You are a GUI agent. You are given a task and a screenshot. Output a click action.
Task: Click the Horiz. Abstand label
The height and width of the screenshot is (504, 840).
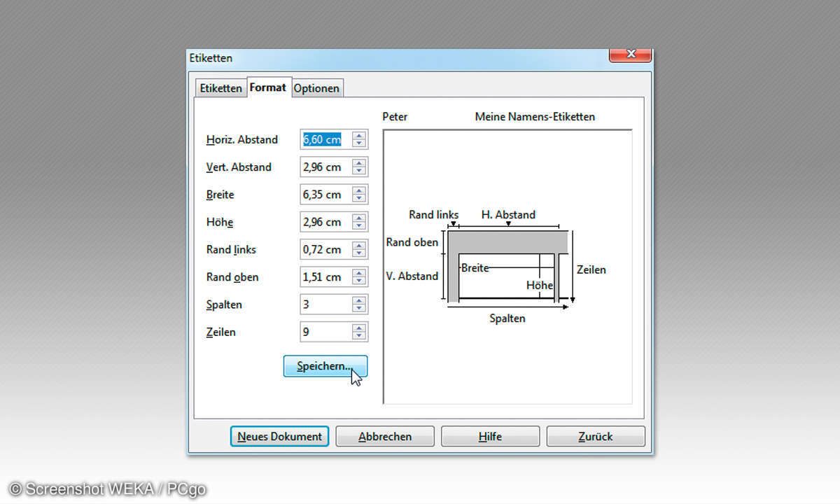[242, 139]
